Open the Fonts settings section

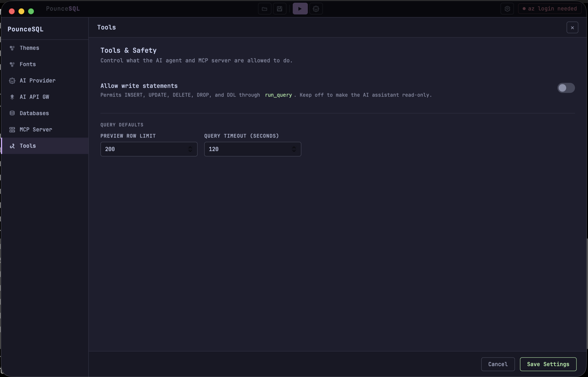(45, 64)
